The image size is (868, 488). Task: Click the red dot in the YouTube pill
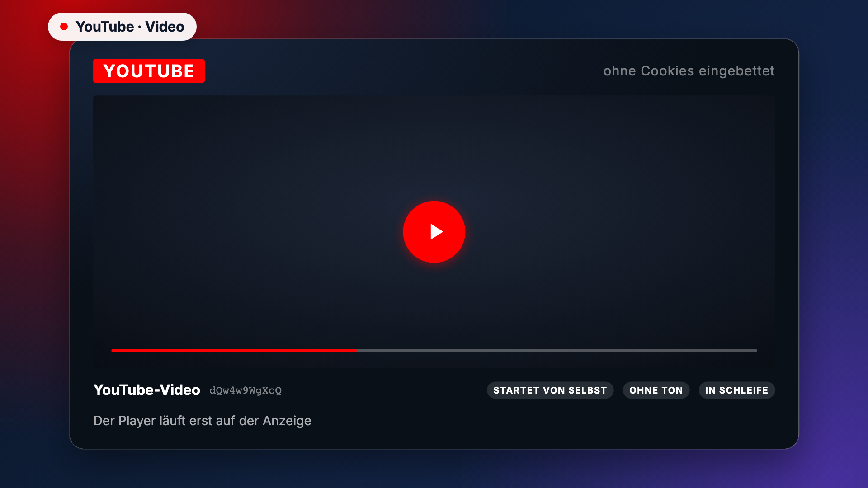(64, 27)
